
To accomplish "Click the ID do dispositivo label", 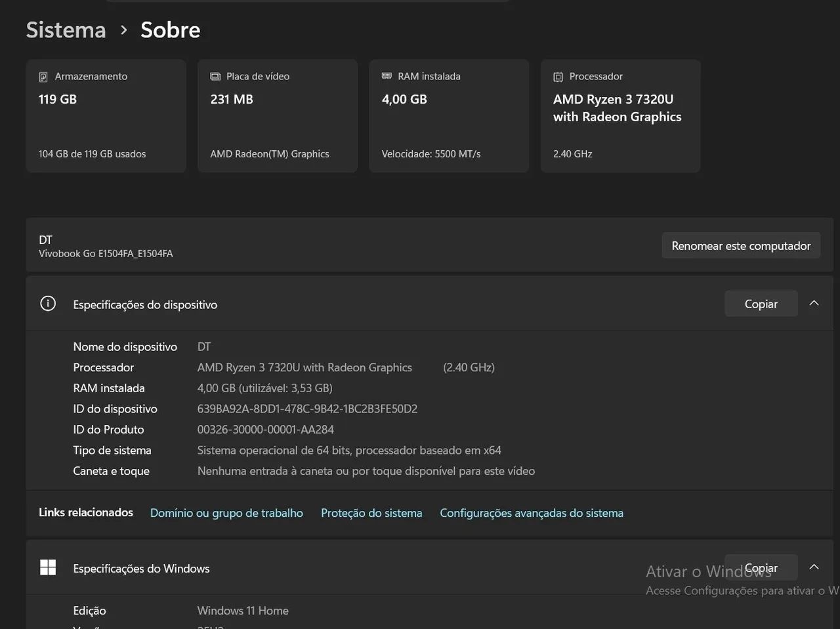I will (x=115, y=409).
